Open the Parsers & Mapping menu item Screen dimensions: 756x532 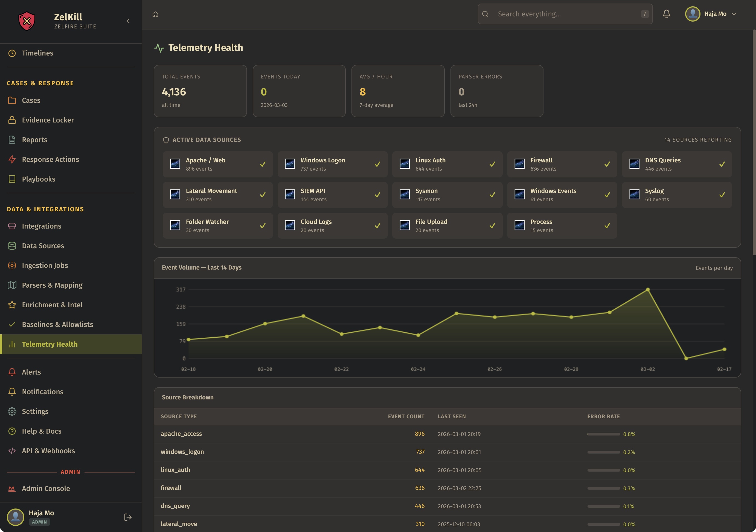pos(52,285)
